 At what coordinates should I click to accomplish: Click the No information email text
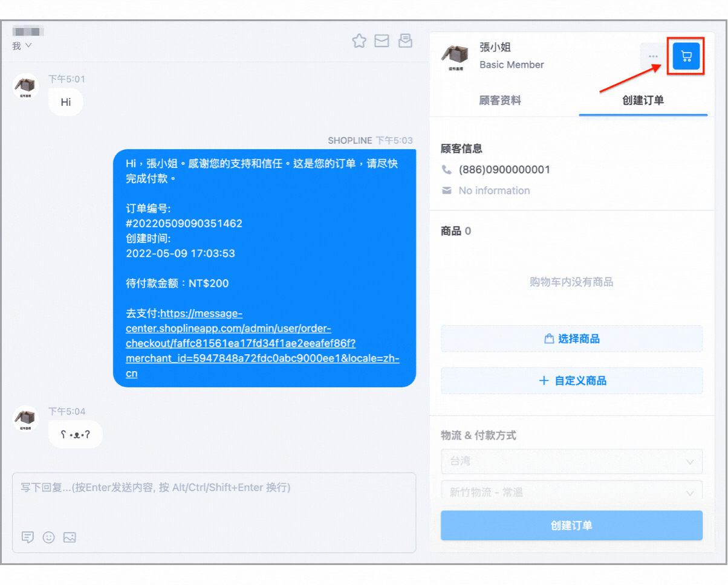(494, 190)
